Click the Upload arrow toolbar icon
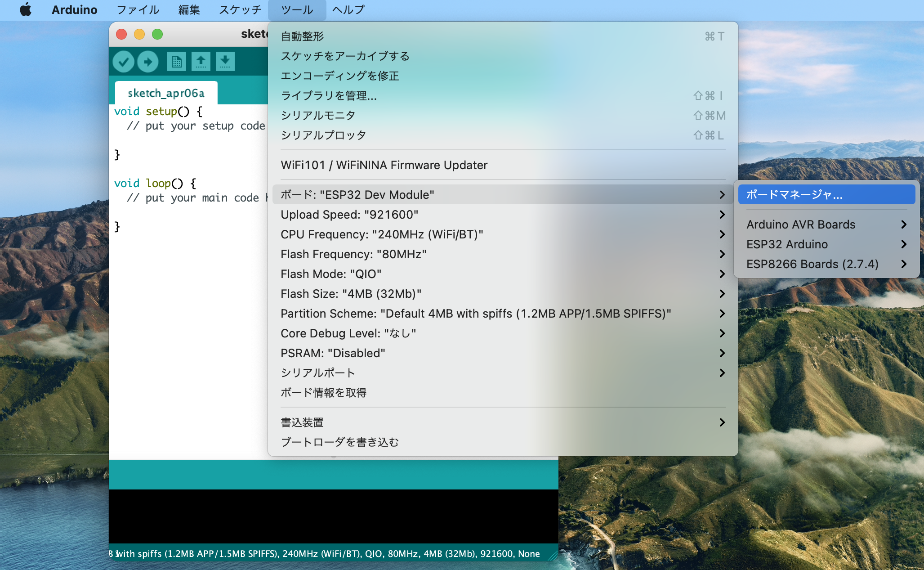This screenshot has width=924, height=570. (x=148, y=61)
